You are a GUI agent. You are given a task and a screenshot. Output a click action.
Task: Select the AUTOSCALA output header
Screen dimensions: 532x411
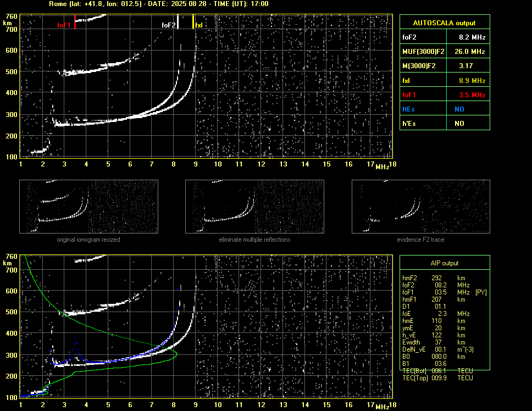[444, 23]
